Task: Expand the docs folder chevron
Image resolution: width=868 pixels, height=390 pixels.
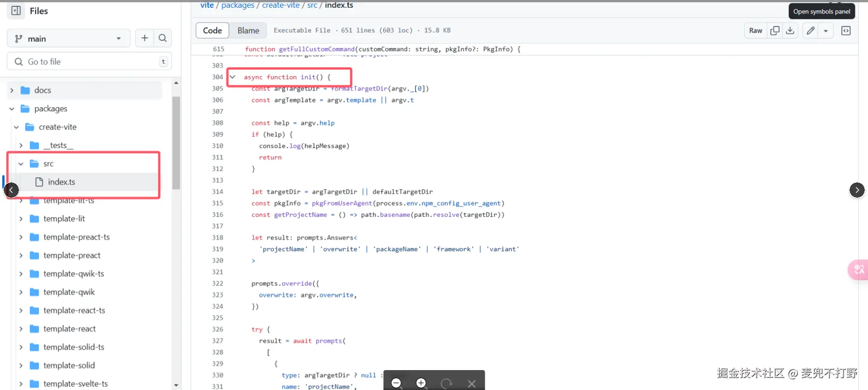Action: 12,90
